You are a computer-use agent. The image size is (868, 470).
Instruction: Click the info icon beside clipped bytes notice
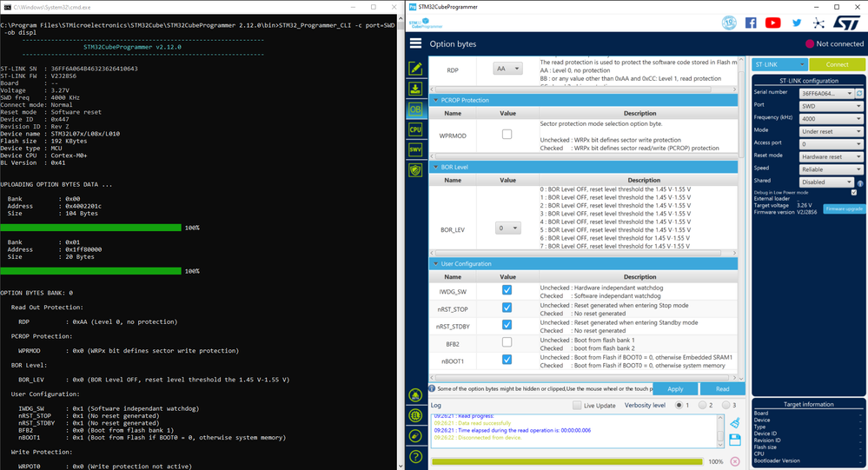[x=433, y=388]
